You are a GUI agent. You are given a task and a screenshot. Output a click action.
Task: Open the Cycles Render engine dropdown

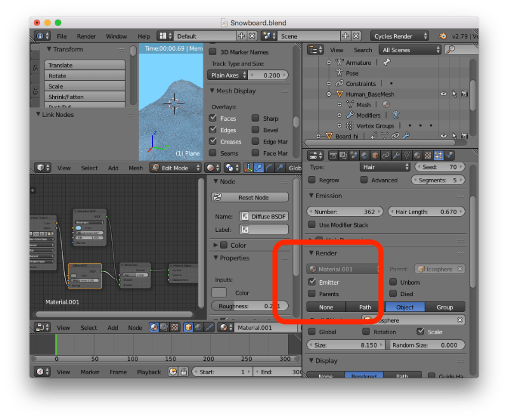point(399,36)
